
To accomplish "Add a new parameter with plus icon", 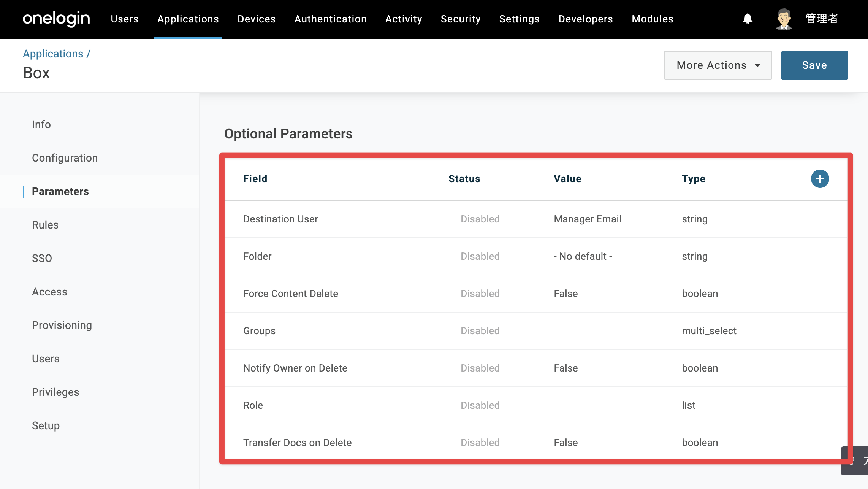I will 820,179.
